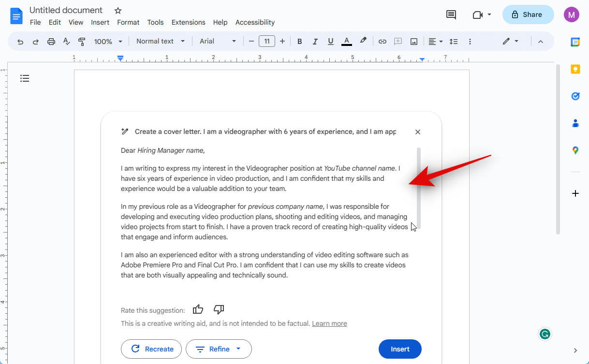Screen dimensions: 589x364
Task: Rate suggestion with thumbs up
Action: (x=198, y=309)
